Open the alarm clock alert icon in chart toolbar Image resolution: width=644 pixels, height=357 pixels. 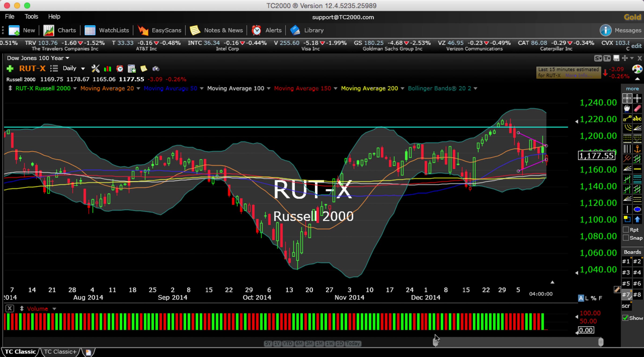click(120, 69)
